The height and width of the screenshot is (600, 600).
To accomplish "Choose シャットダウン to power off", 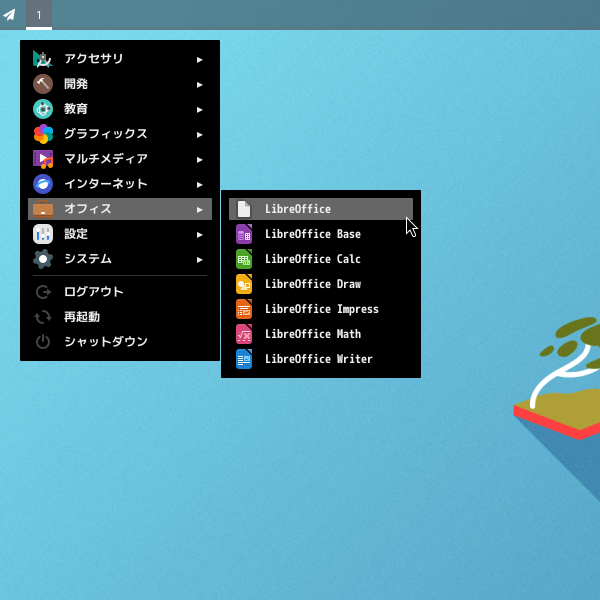I will tap(105, 342).
